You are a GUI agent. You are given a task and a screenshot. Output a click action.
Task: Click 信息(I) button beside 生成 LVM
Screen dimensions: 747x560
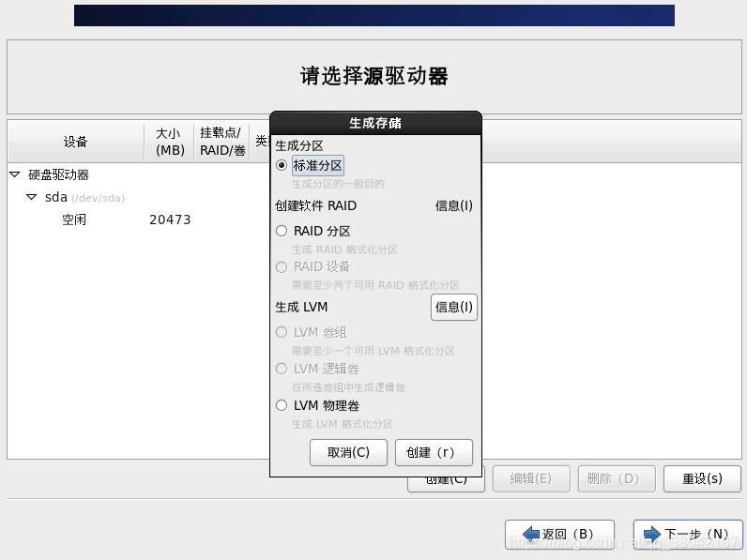(x=453, y=307)
